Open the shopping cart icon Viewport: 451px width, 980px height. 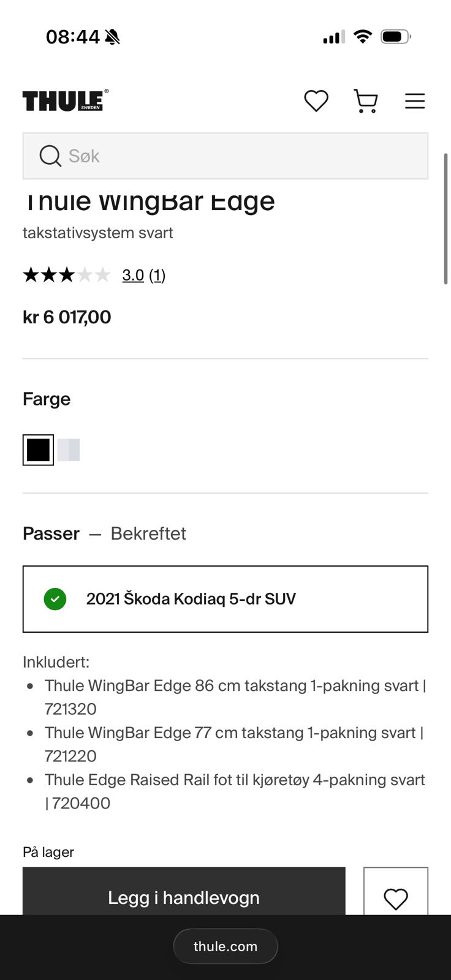(x=366, y=101)
